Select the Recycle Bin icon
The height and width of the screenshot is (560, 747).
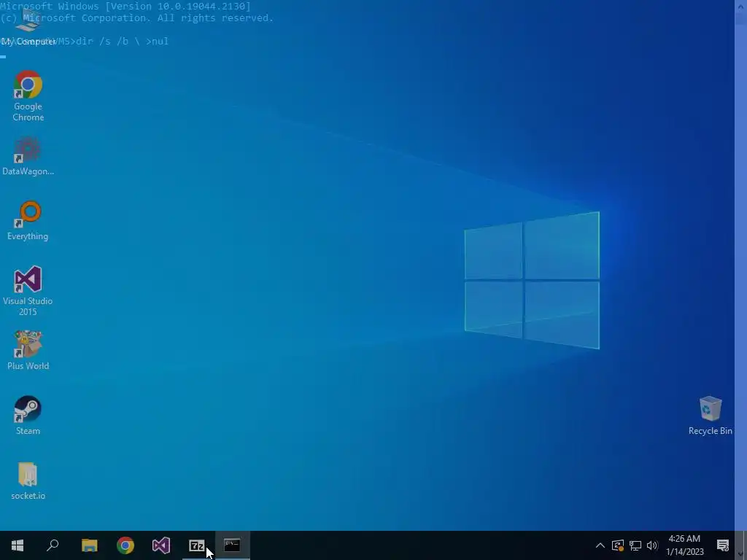pyautogui.click(x=710, y=415)
